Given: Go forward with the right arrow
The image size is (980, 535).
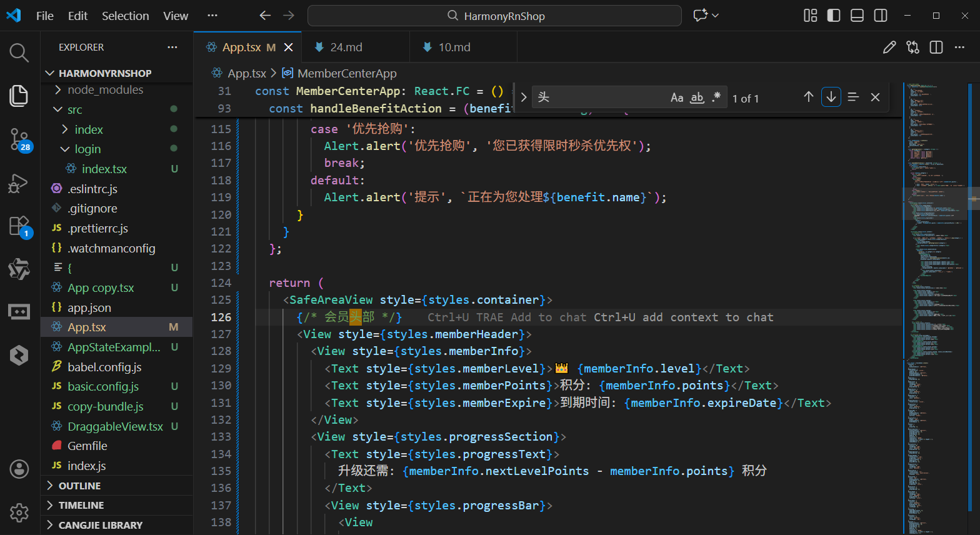Looking at the screenshot, I should coord(288,16).
